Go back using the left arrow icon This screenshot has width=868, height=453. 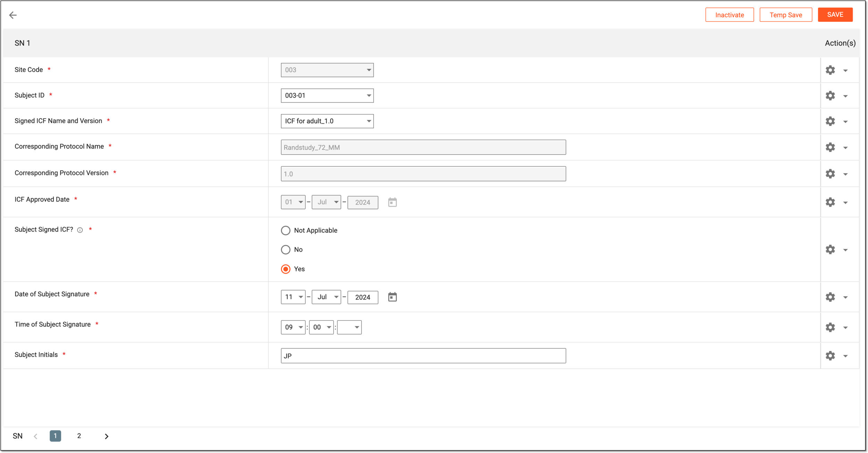[13, 15]
